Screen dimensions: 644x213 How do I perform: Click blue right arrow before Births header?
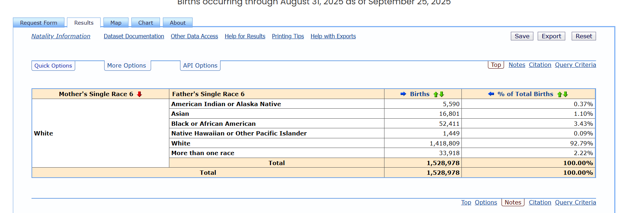(403, 94)
